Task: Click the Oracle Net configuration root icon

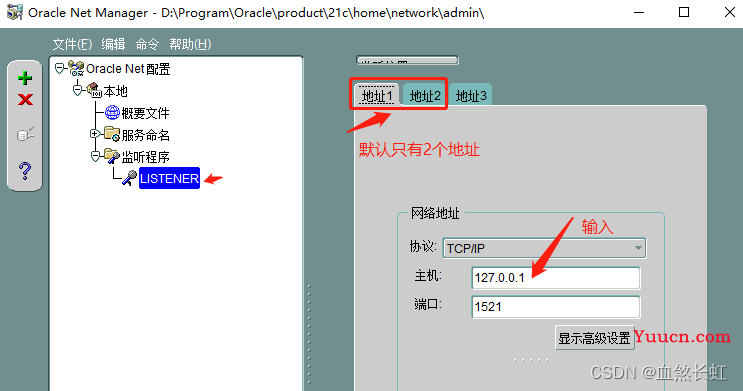Action: 76,68
